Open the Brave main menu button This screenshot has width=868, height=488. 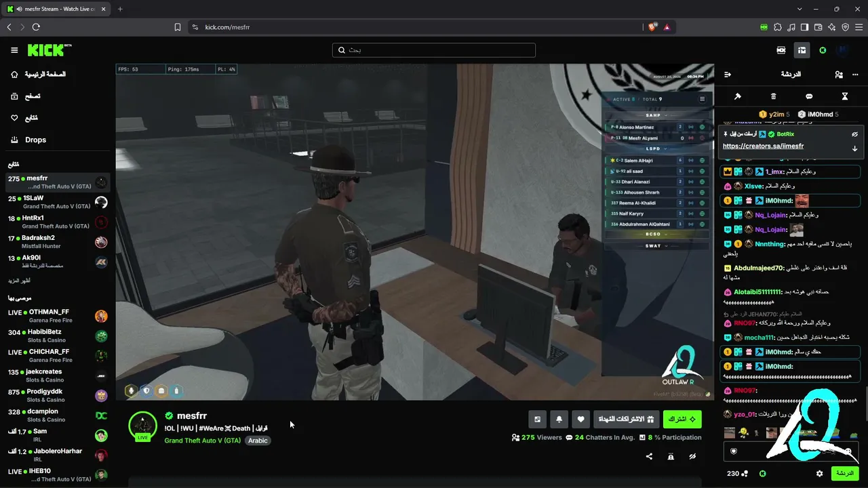pos(858,27)
